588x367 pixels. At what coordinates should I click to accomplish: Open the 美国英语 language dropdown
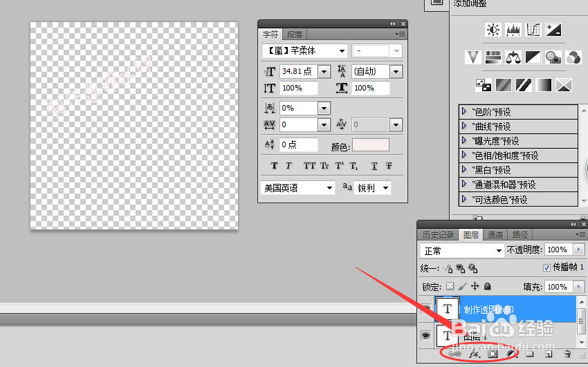tap(297, 187)
